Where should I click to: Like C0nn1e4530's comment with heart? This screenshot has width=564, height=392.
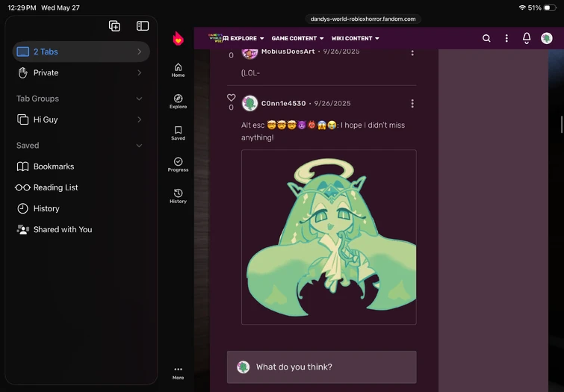[231, 98]
